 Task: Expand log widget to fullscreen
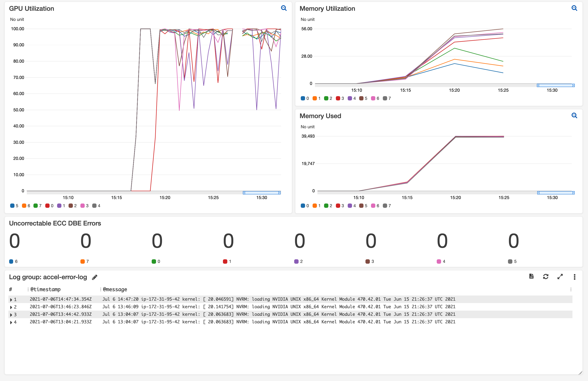pos(560,277)
